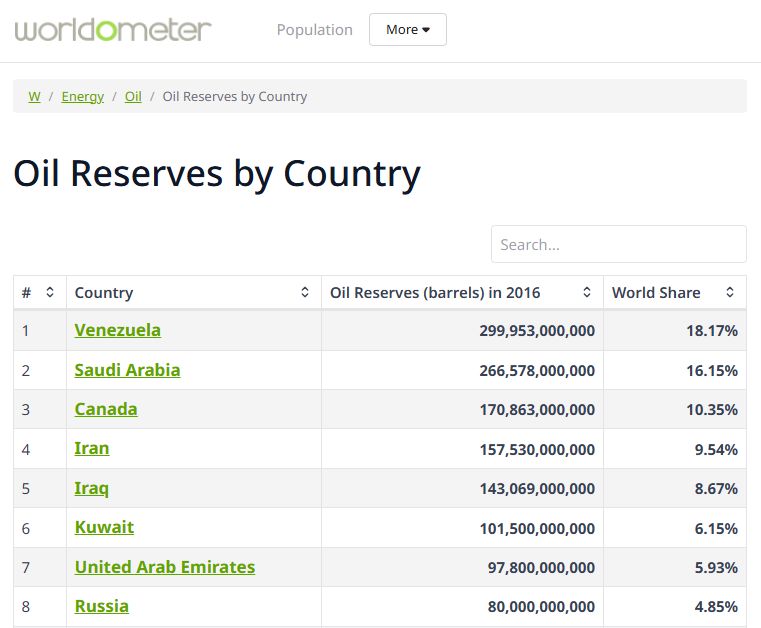The width and height of the screenshot is (761, 628).
Task: Open the Saudi Arabia link
Action: [x=127, y=370]
